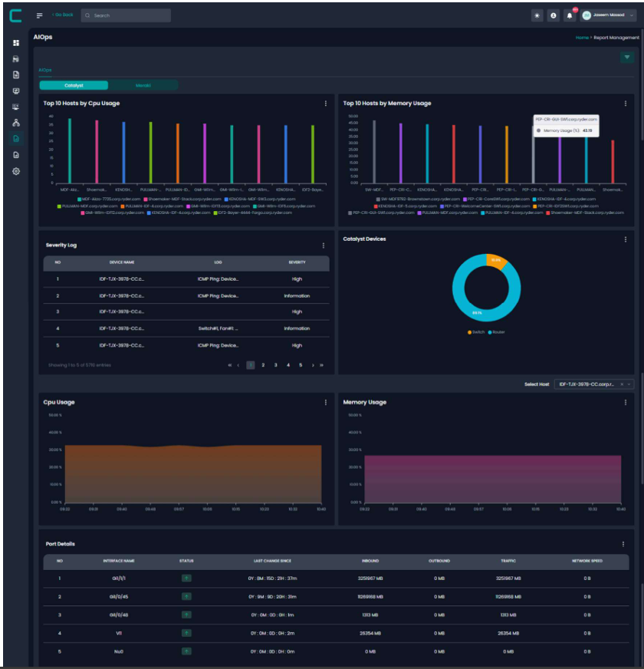Click into the Search field
Screen dimensions: 644x669
pos(127,15)
